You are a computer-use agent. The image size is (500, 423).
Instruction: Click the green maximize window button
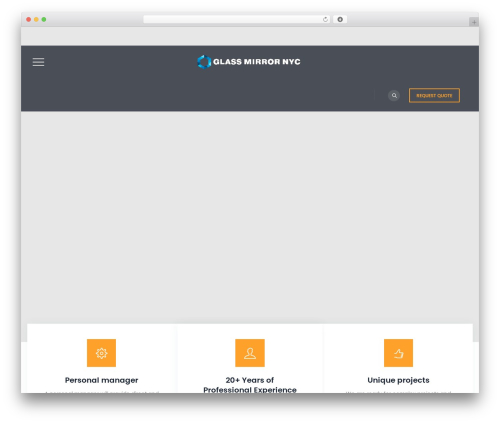(44, 20)
